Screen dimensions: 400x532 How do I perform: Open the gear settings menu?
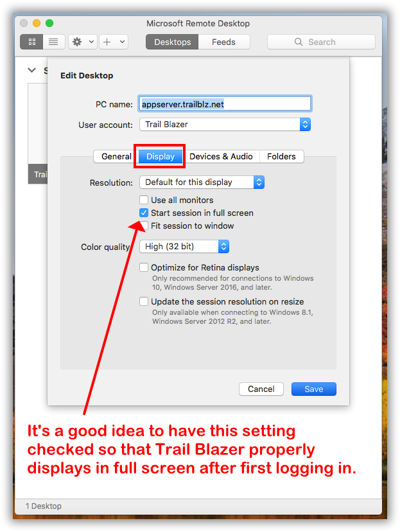[x=78, y=42]
